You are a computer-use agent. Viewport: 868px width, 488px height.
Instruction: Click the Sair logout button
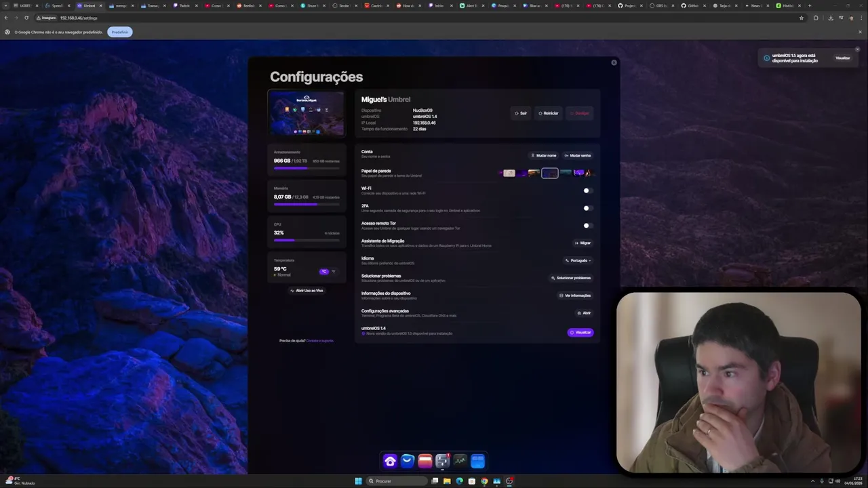521,113
